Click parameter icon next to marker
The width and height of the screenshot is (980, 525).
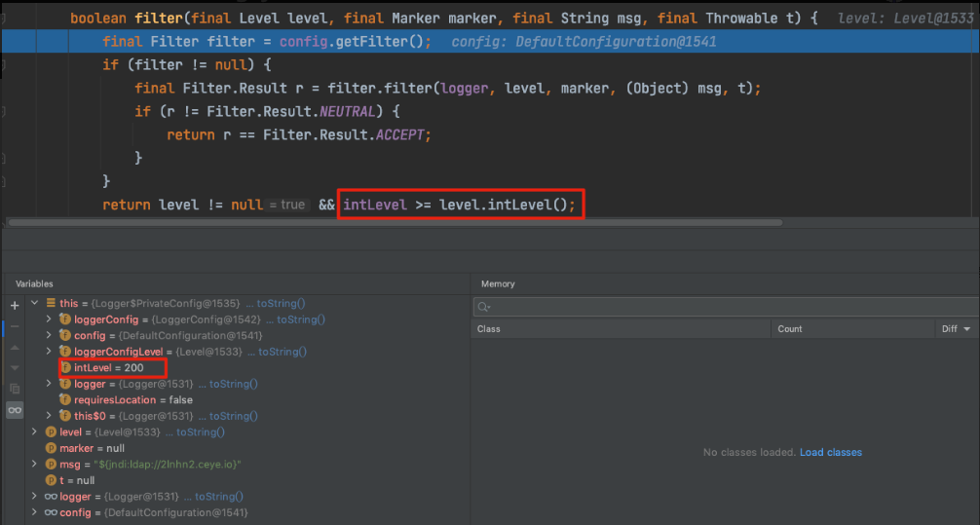point(52,448)
